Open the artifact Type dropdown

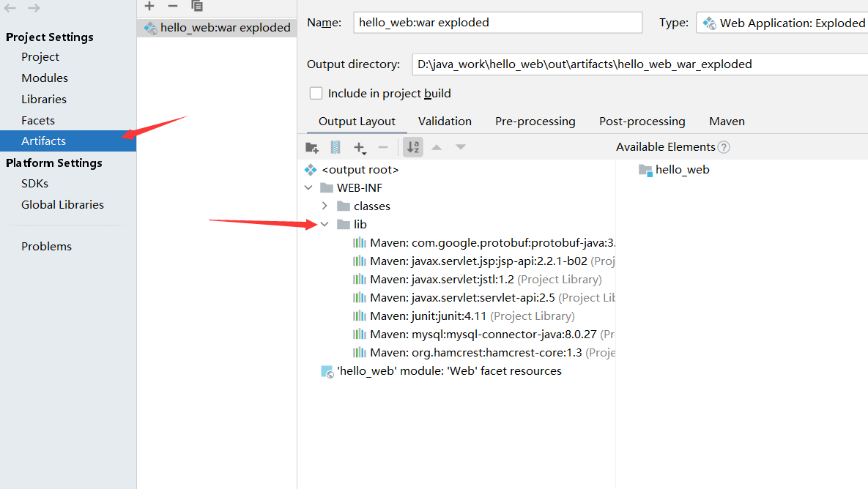pos(782,23)
